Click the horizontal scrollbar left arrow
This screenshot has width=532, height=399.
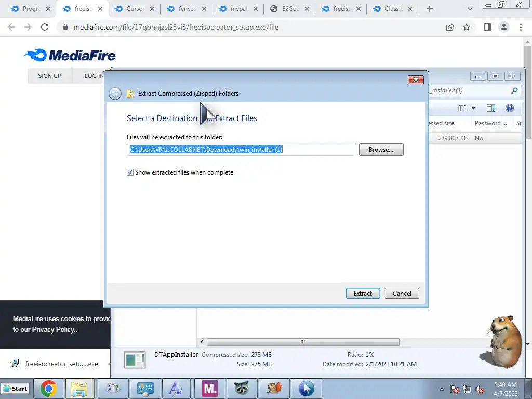202,342
